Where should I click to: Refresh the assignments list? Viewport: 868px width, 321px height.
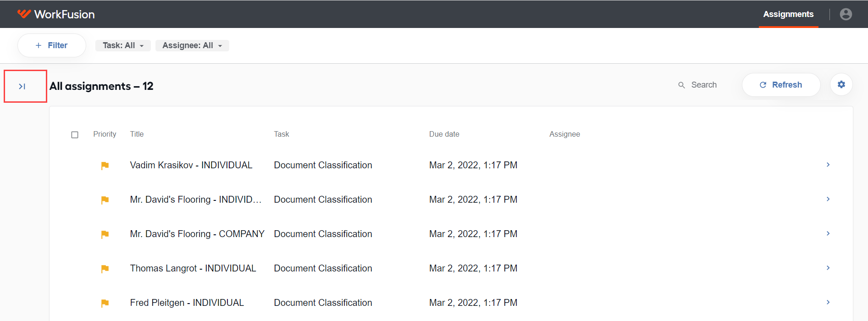point(781,85)
